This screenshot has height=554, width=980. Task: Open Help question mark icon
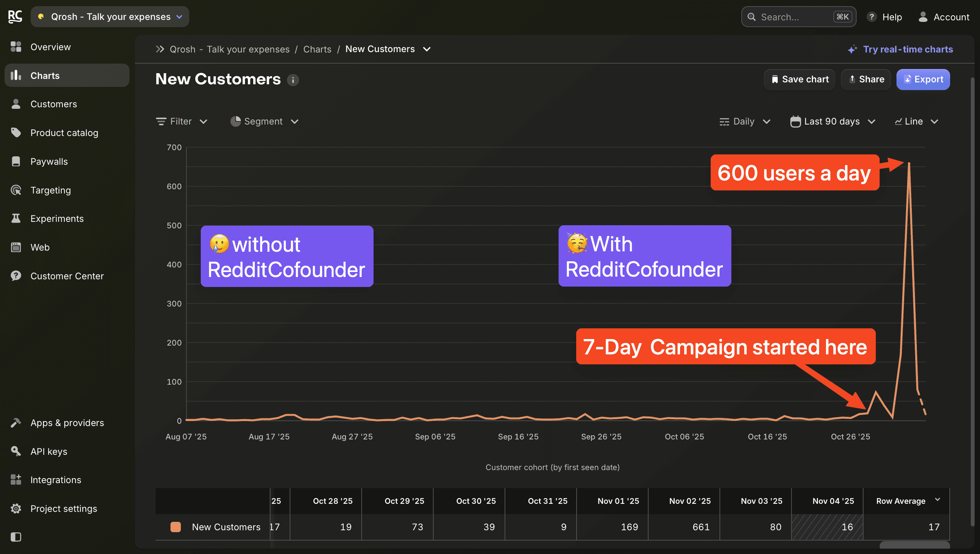coord(872,17)
